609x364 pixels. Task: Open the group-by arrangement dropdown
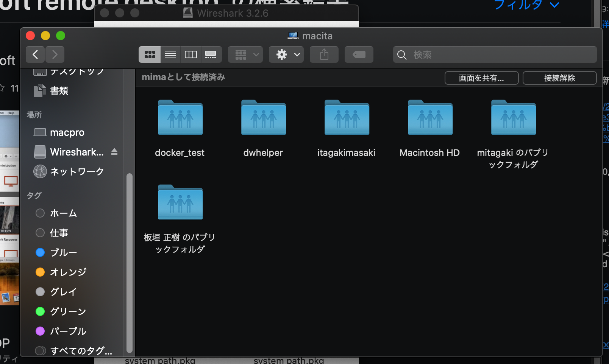[245, 54]
